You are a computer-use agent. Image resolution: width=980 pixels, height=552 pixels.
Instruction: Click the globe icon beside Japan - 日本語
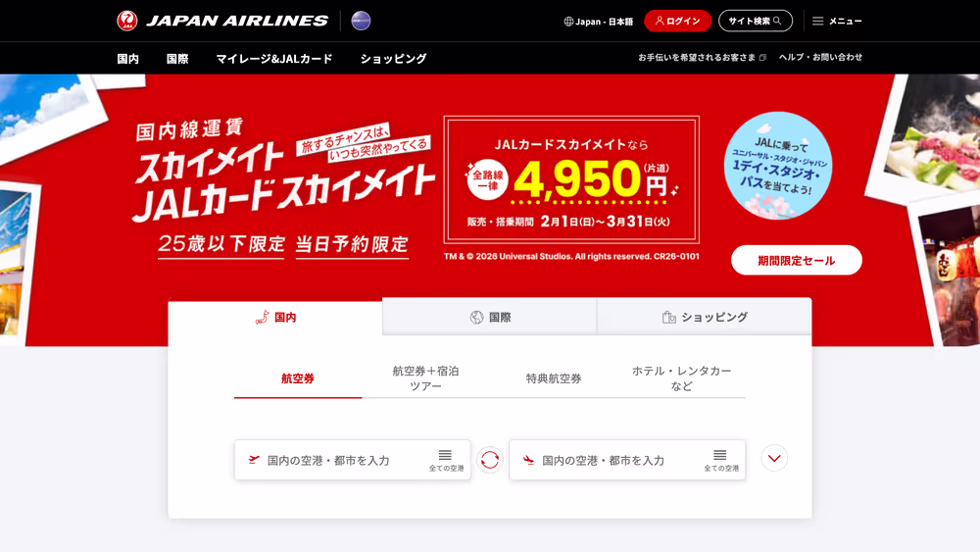pyautogui.click(x=568, y=22)
